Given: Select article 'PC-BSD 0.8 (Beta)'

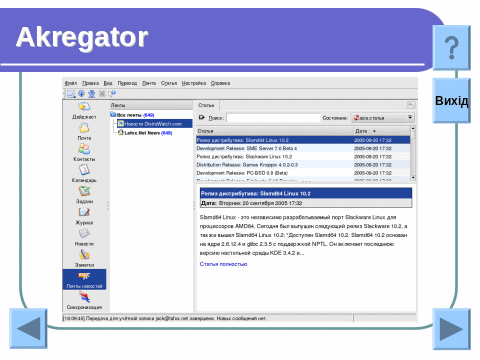Looking at the screenshot, I should (303, 173).
